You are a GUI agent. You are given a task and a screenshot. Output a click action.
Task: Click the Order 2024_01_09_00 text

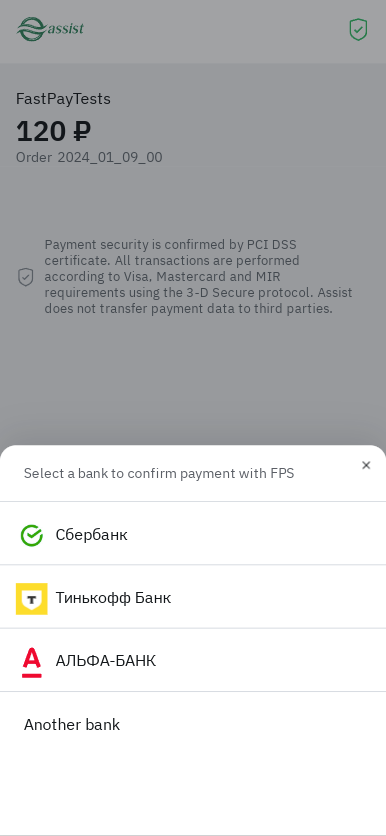click(89, 157)
